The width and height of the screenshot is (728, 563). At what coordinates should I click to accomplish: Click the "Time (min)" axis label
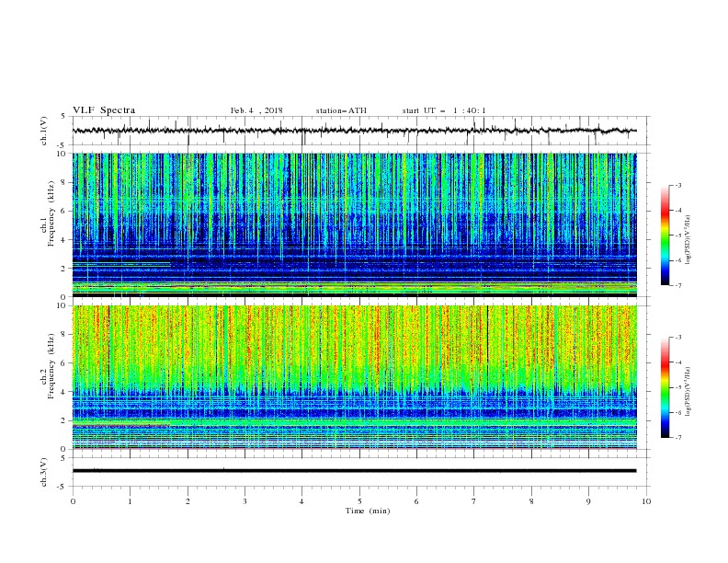(368, 511)
